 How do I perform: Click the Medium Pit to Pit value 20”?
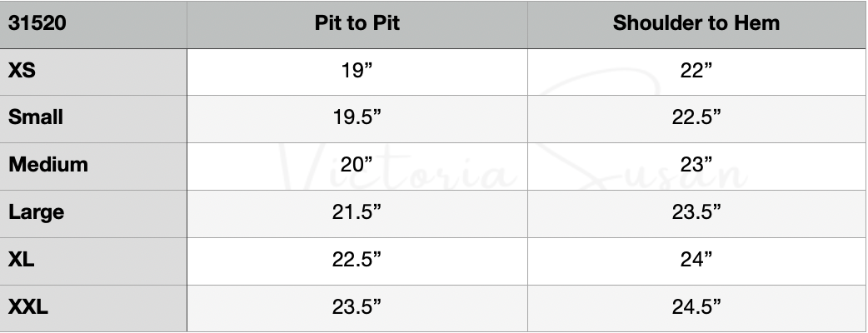[357, 165]
